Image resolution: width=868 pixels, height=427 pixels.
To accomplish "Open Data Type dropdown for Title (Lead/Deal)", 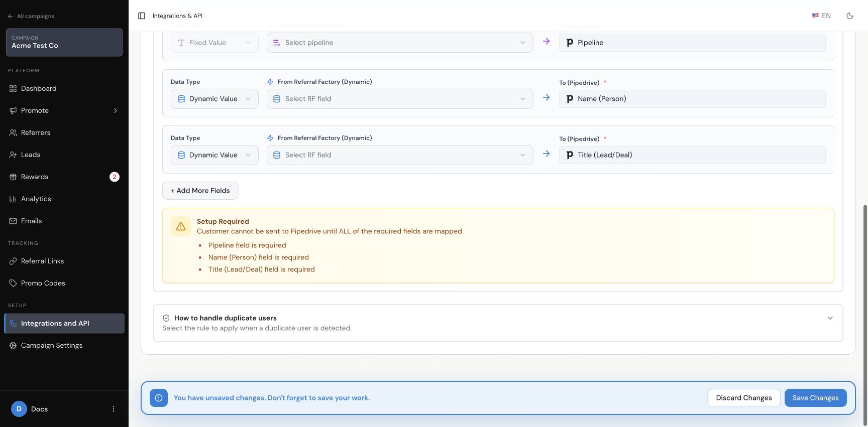I will coord(214,155).
